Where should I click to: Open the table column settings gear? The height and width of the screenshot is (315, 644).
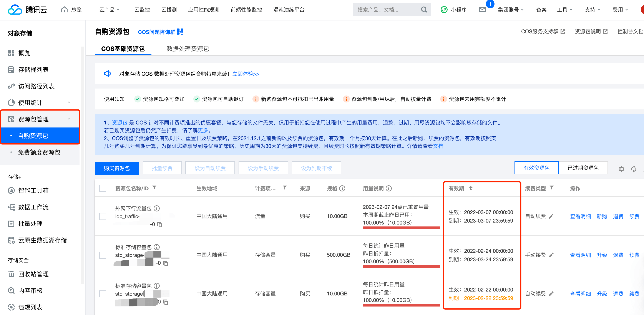tap(621, 169)
